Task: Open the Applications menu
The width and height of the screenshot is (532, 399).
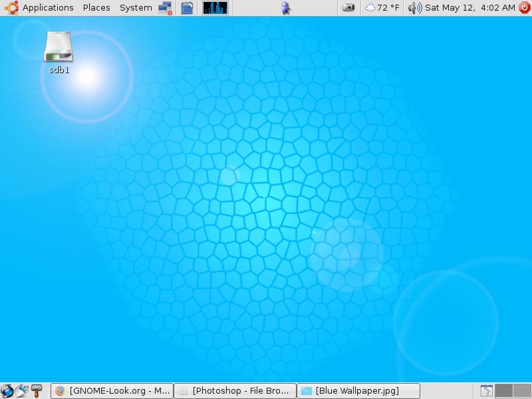Action: click(48, 7)
